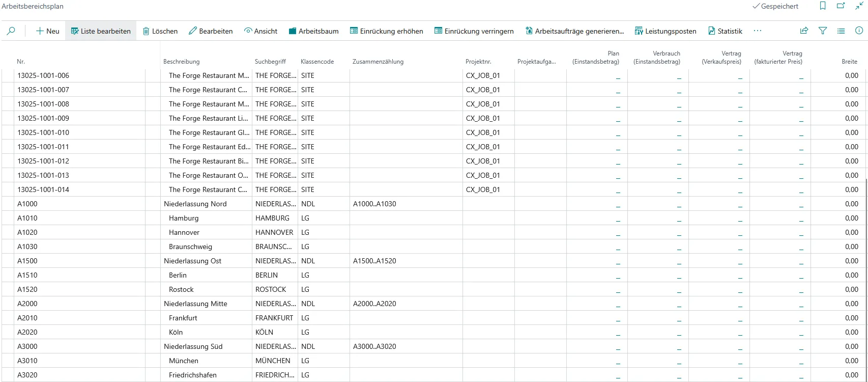Open Leistungsposten entries

coord(666,31)
